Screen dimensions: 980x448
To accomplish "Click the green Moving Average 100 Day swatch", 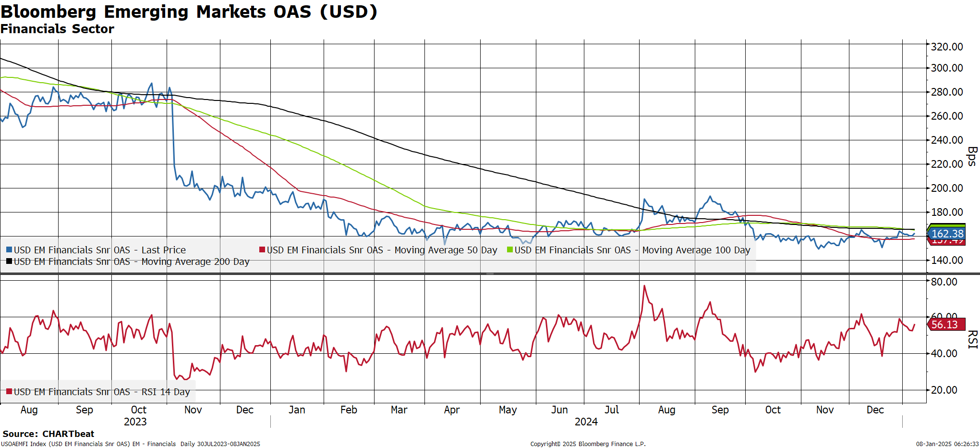I will click(x=510, y=250).
